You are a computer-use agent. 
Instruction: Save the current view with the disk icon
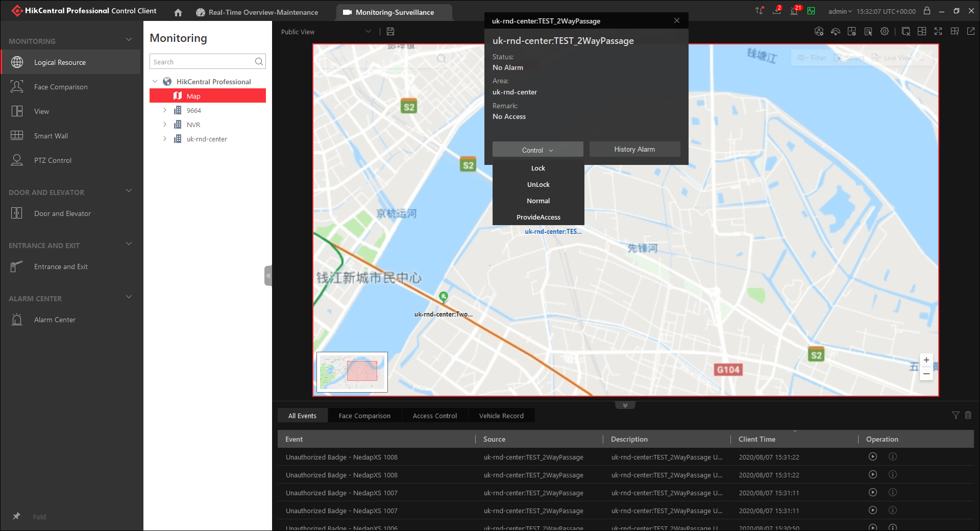[x=390, y=32]
